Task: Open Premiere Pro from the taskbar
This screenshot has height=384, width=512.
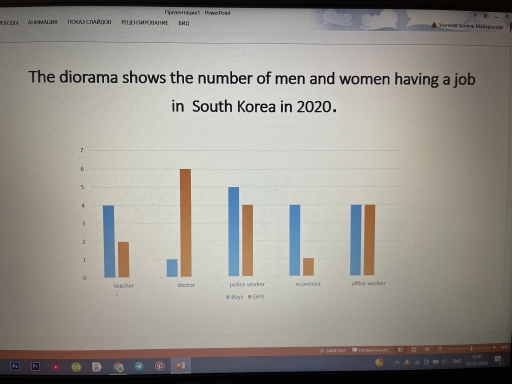Action: coord(35,367)
